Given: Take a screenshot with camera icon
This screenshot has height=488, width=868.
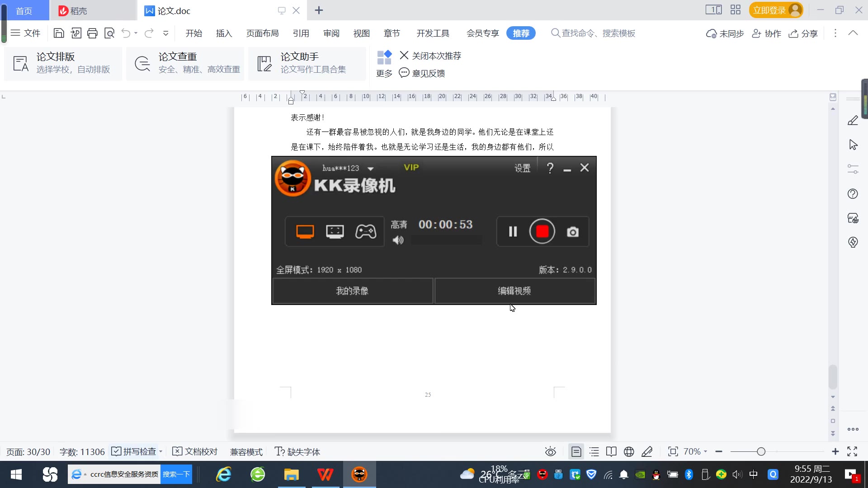Looking at the screenshot, I should 572,232.
